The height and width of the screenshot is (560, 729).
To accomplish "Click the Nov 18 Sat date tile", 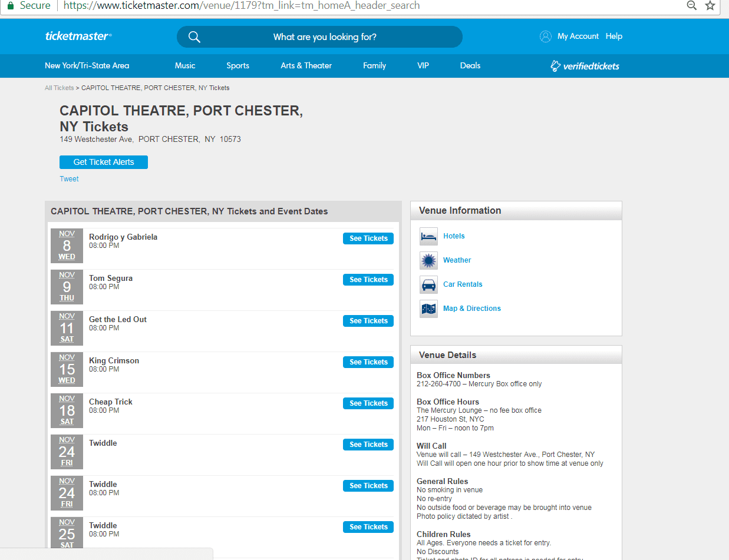I will 67,410.
